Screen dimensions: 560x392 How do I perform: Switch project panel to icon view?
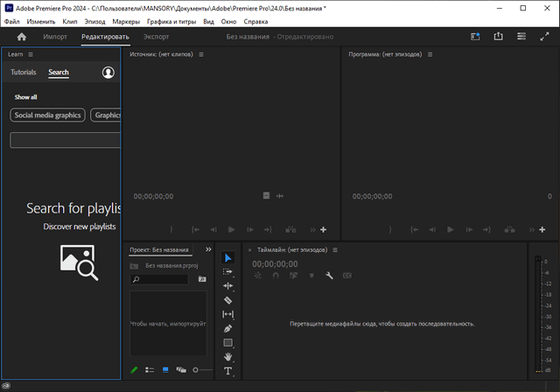(x=165, y=370)
